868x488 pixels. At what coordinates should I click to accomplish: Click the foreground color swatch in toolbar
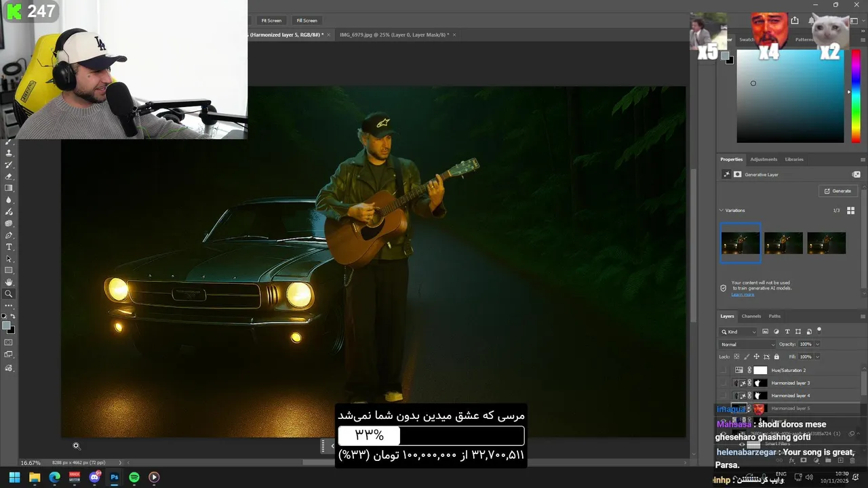[7, 326]
